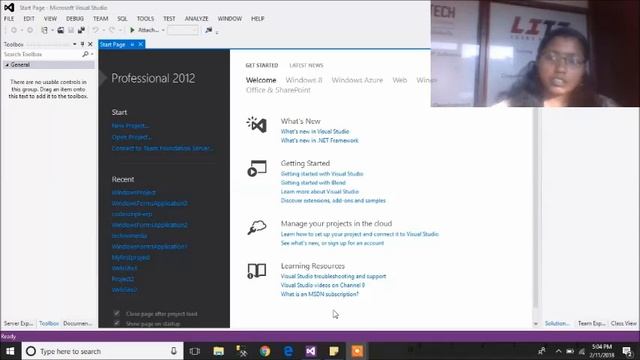Click the Learning Resources book icon

(x=257, y=271)
